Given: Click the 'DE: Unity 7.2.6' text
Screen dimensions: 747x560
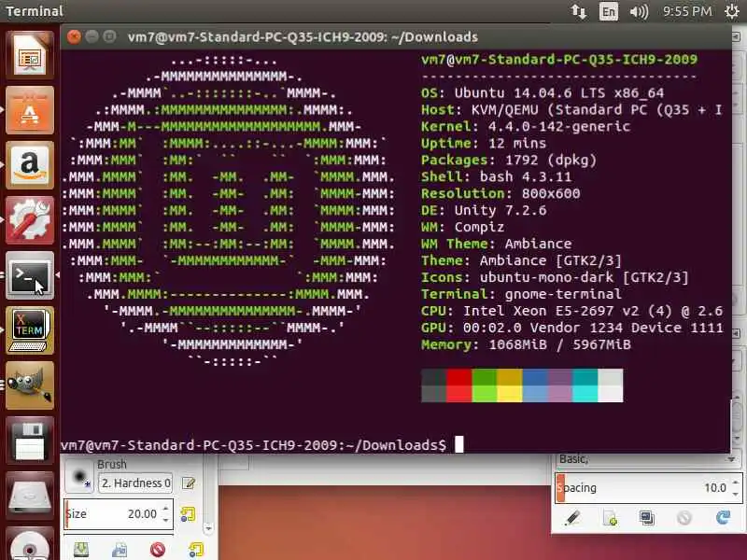Looking at the screenshot, I should (x=484, y=210).
